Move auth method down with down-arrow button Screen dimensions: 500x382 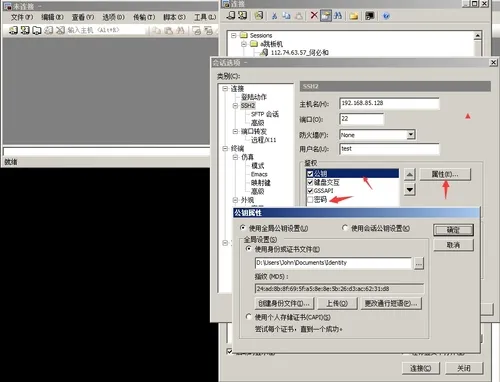click(x=410, y=190)
